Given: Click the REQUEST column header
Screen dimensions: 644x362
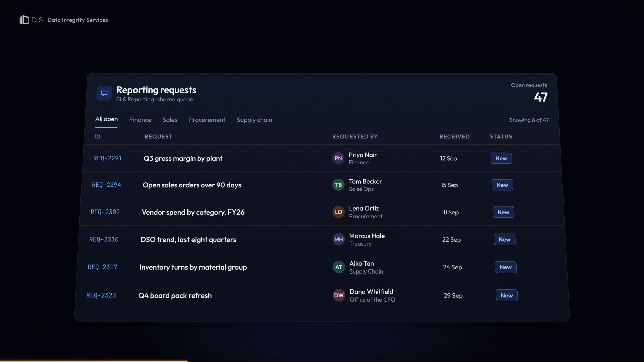Looking at the screenshot, I should tap(158, 137).
